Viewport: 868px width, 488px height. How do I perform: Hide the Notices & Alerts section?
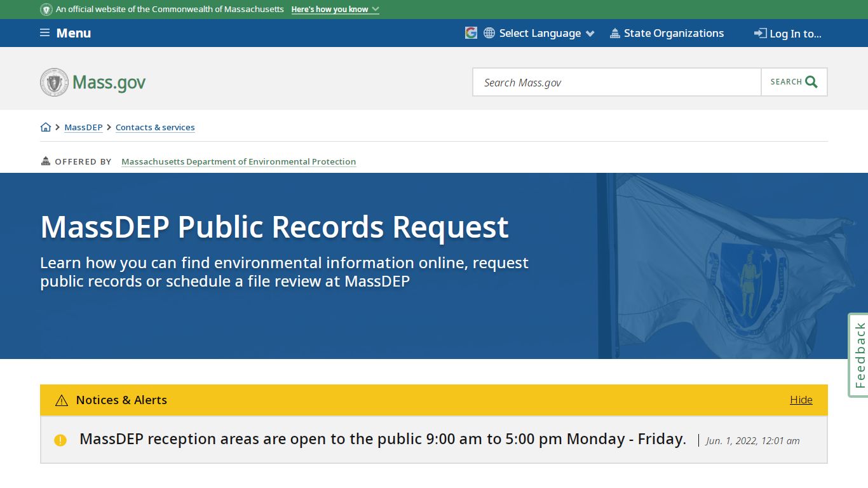801,400
